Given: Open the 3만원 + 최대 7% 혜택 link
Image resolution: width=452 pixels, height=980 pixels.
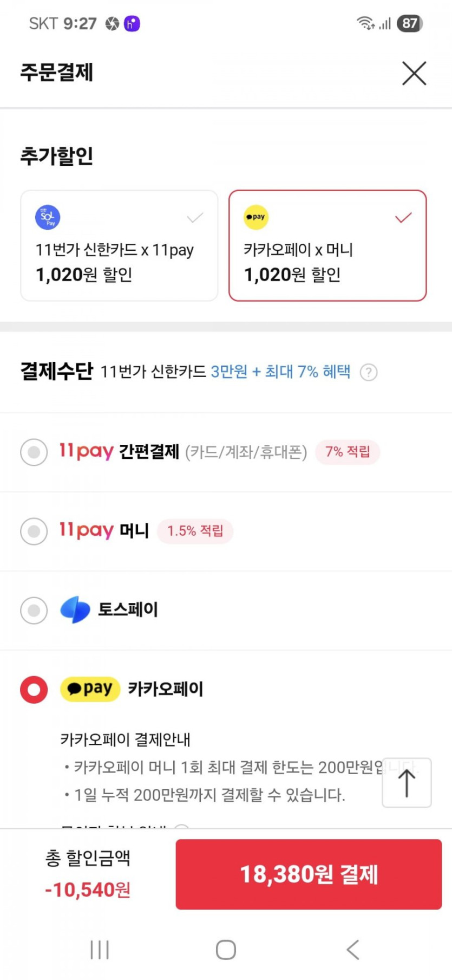Looking at the screenshot, I should click(x=280, y=372).
